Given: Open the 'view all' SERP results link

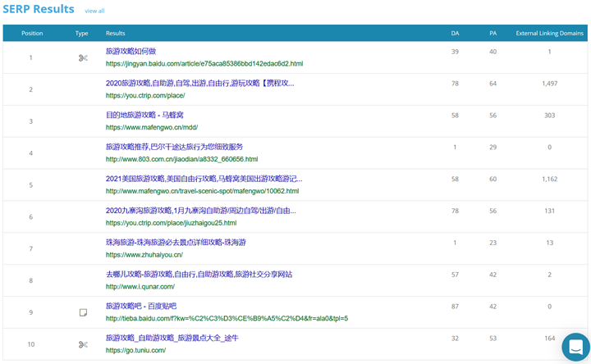Looking at the screenshot, I should (x=94, y=11).
